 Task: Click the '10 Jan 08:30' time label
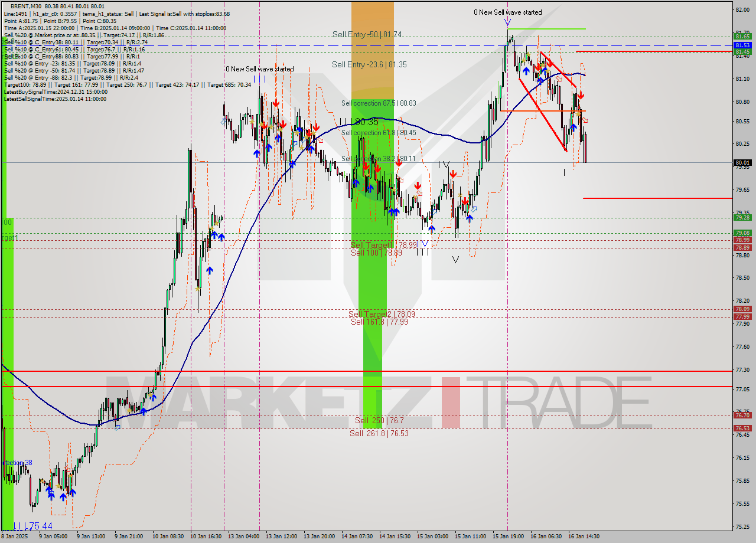click(167, 537)
